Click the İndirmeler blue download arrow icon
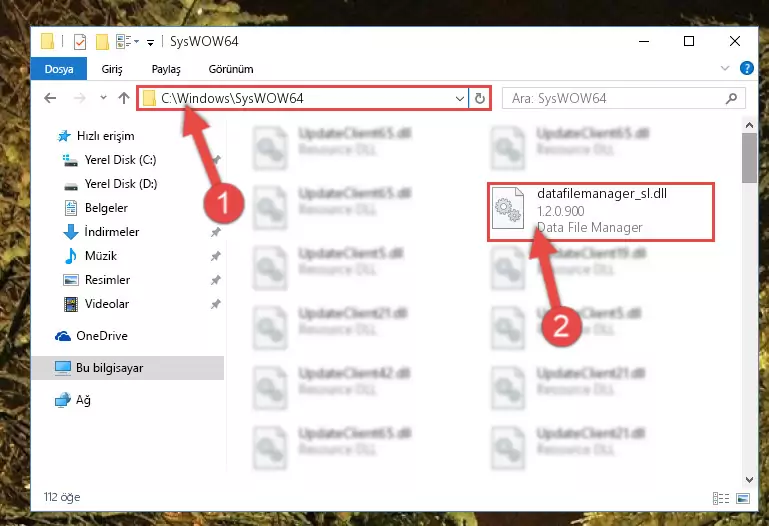The height and width of the screenshot is (526, 769). [71, 232]
